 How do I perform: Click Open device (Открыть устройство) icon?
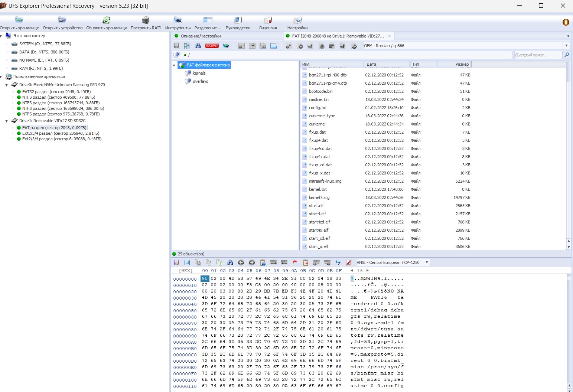(x=62, y=20)
